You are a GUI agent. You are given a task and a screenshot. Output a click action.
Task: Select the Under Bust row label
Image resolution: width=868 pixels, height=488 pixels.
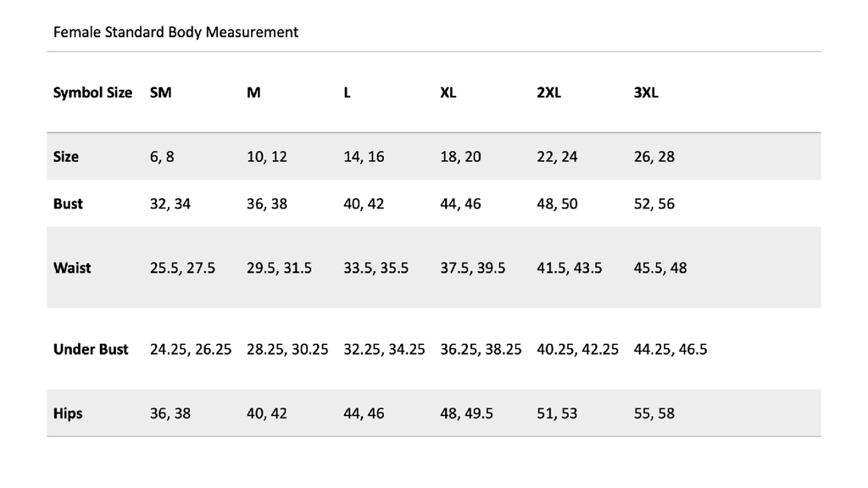(x=91, y=349)
